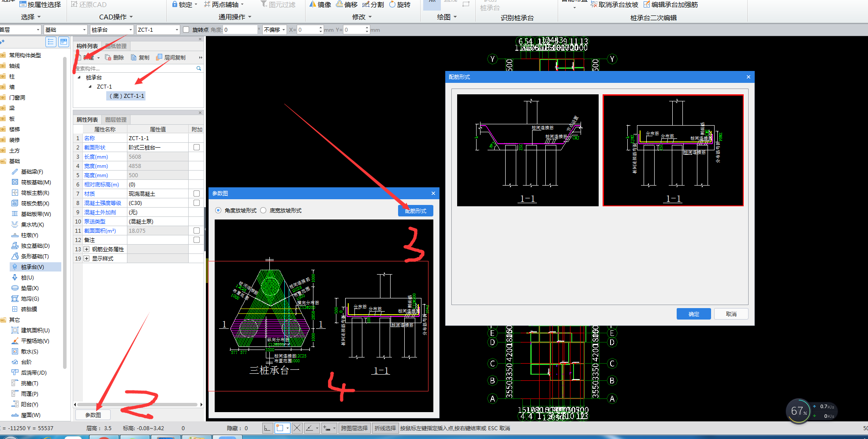Select the rectangular rebar form thumbnail
Image resolution: width=868 pixels, height=439 pixels.
click(x=673, y=150)
